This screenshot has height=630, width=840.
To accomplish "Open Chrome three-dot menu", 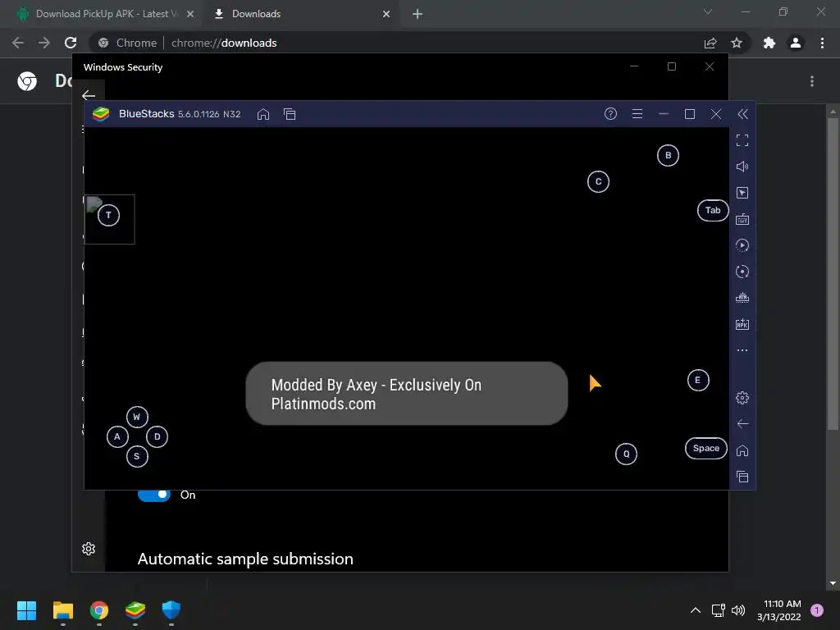I will click(x=822, y=43).
